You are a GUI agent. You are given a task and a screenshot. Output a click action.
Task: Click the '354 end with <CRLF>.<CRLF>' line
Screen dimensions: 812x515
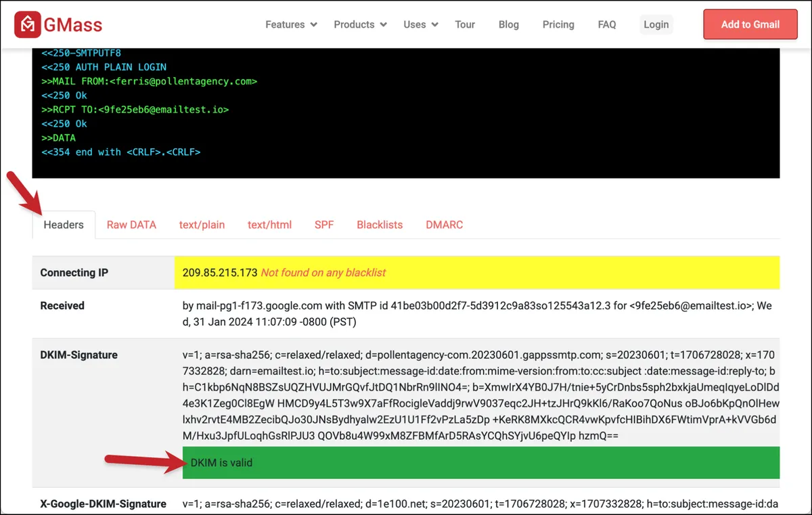[x=121, y=152]
